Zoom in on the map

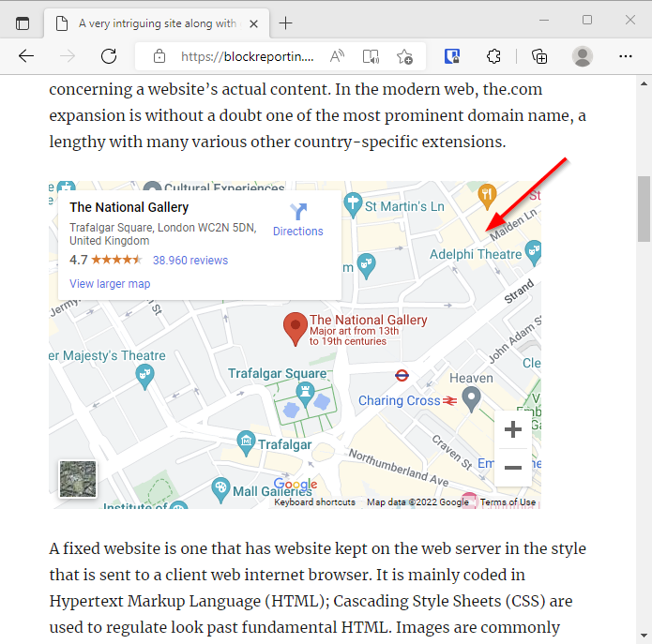(x=513, y=429)
